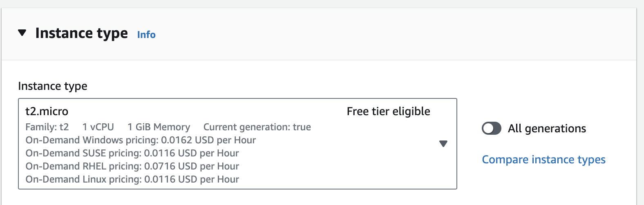Expand the instance type dropdown arrow

[443, 144]
